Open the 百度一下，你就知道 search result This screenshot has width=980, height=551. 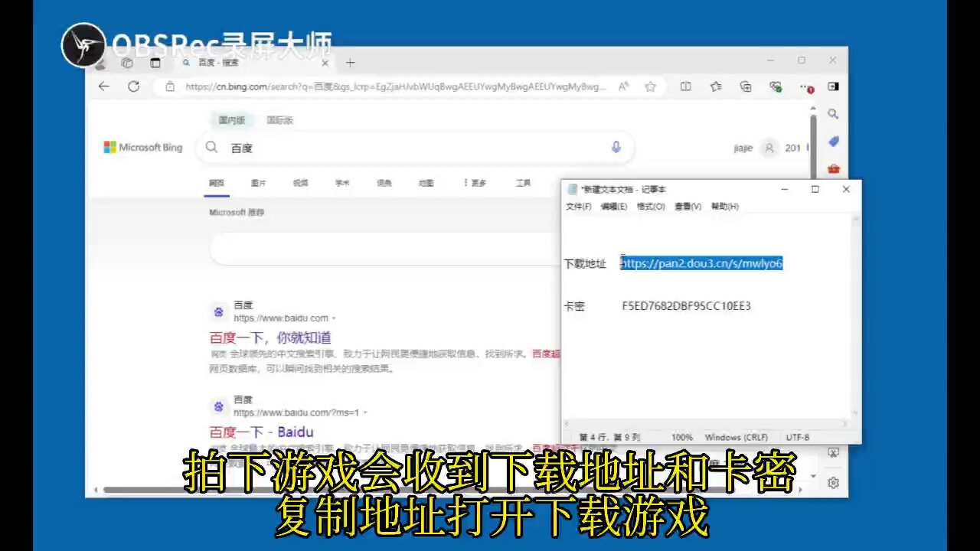tap(270, 337)
